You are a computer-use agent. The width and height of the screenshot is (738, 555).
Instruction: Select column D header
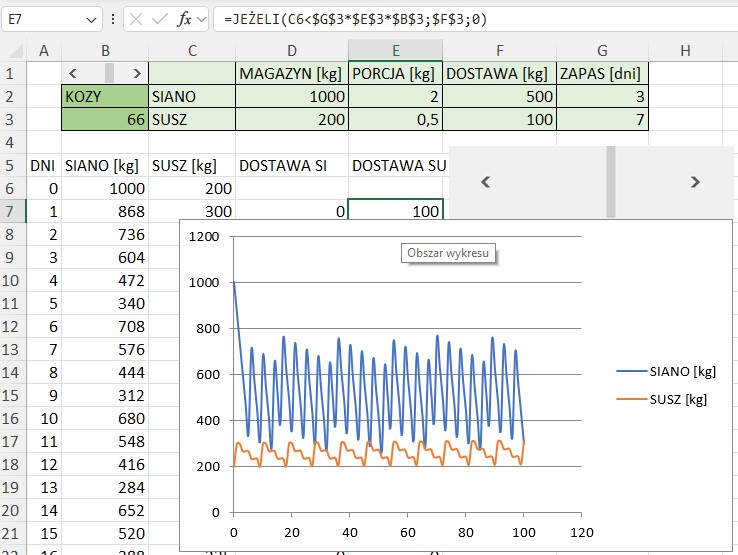[291, 51]
